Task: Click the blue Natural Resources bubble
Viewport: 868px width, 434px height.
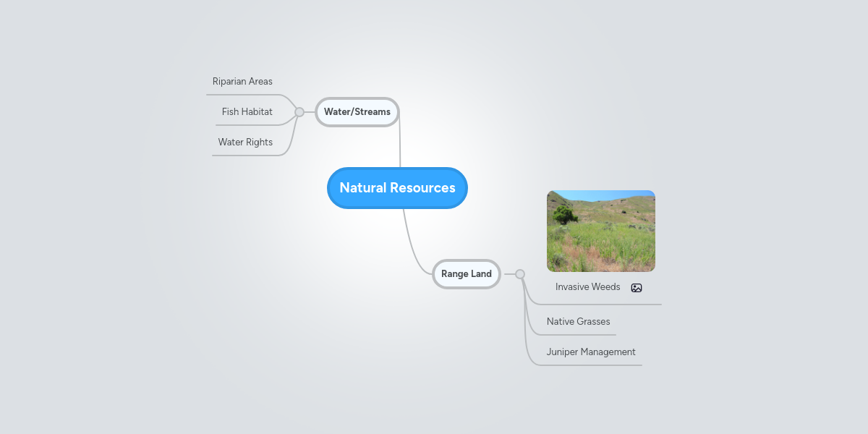Action: pos(397,187)
